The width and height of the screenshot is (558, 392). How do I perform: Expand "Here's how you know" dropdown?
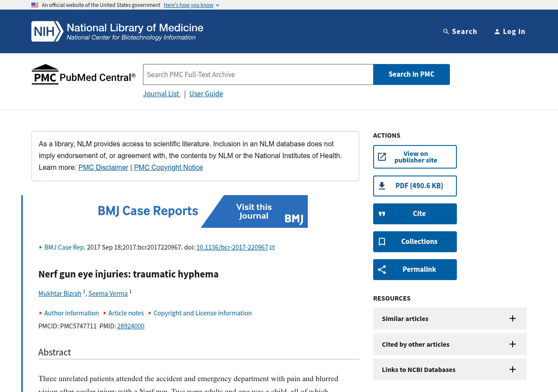191,5
